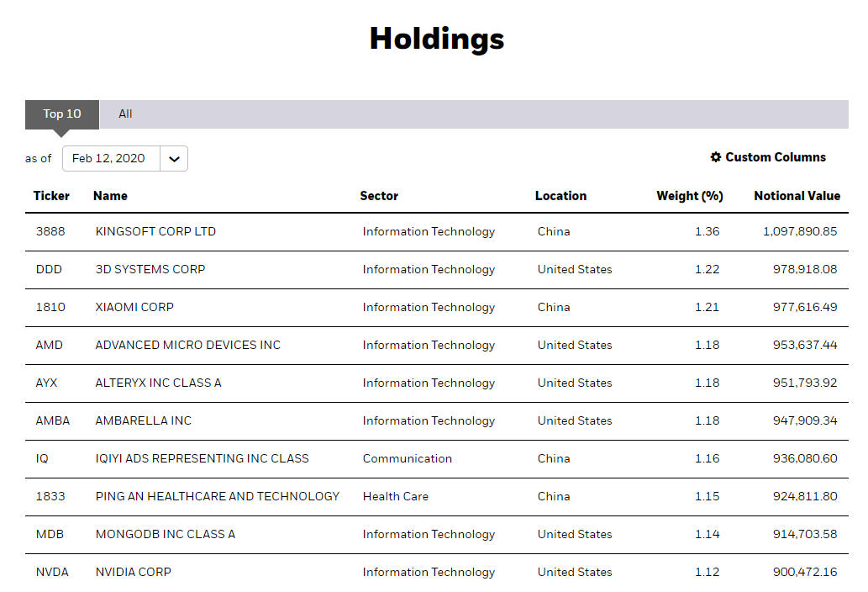
Task: Sort by the Notional Value column header
Action: [x=797, y=196]
